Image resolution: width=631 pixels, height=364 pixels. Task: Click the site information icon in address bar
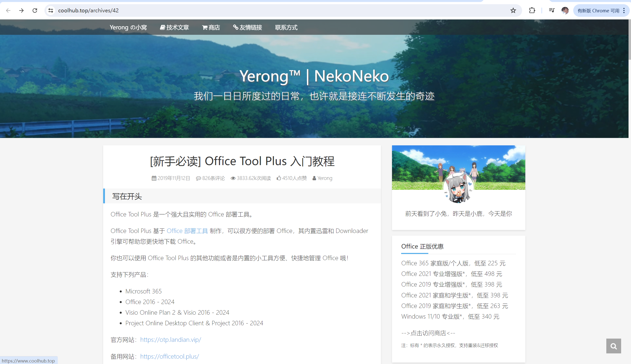tap(51, 11)
